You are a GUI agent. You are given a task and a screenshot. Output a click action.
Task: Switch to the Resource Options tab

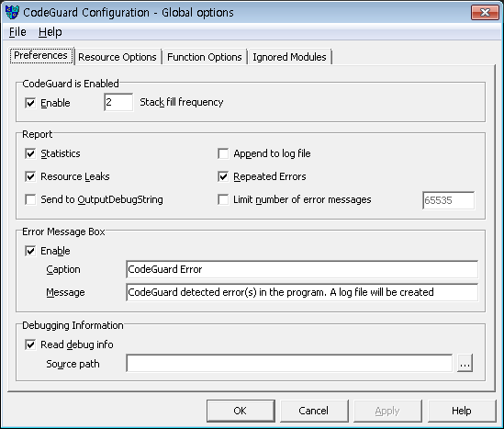click(118, 57)
